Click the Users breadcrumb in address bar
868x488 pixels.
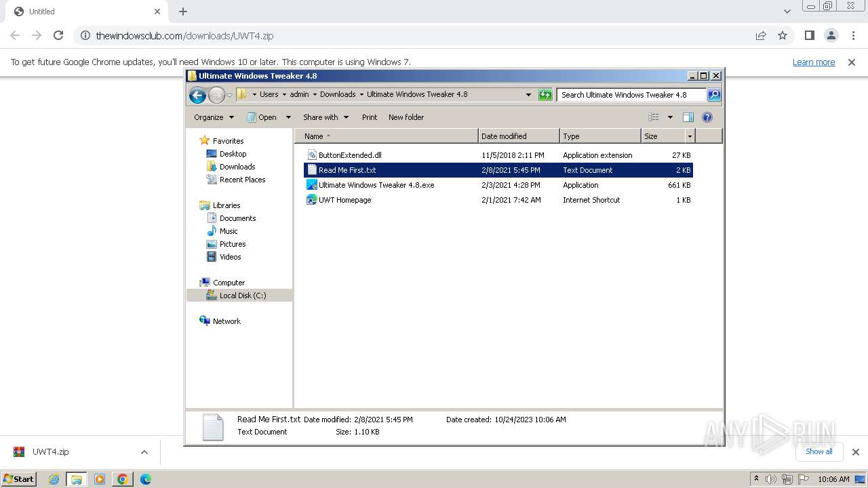point(269,94)
